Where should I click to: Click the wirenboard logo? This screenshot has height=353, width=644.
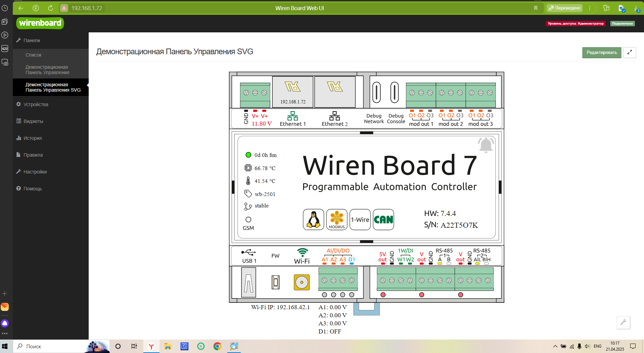pos(40,23)
